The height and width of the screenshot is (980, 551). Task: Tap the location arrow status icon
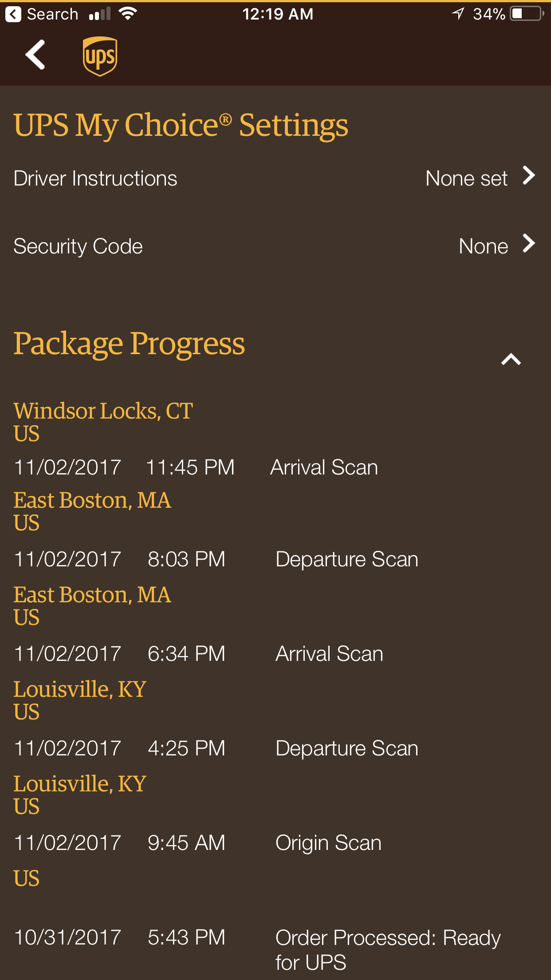pos(458,14)
